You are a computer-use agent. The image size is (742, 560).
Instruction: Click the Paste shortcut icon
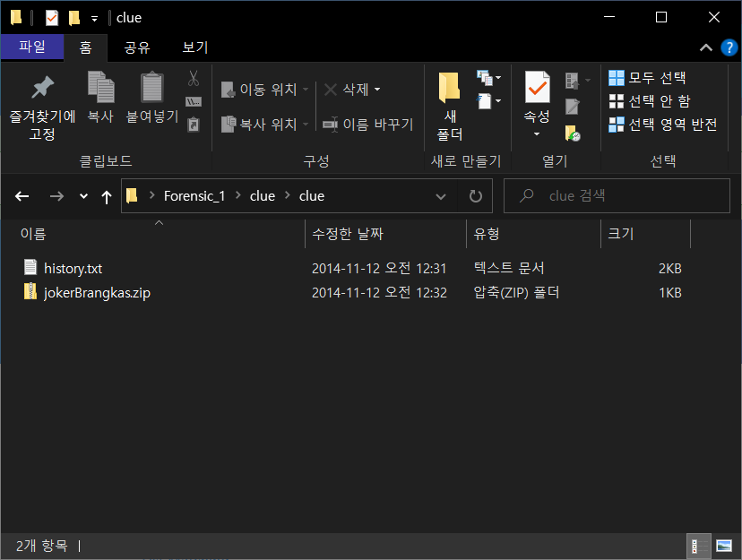(x=194, y=125)
